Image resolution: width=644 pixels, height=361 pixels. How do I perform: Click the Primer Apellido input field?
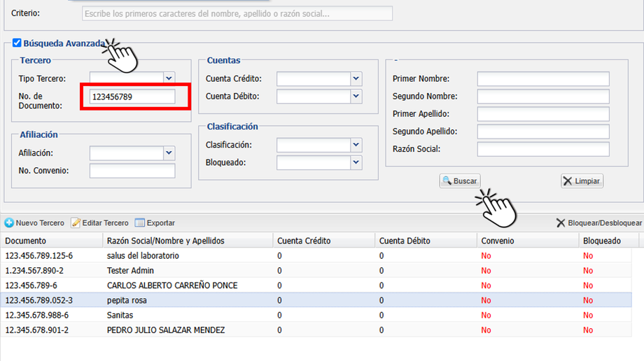(x=543, y=114)
